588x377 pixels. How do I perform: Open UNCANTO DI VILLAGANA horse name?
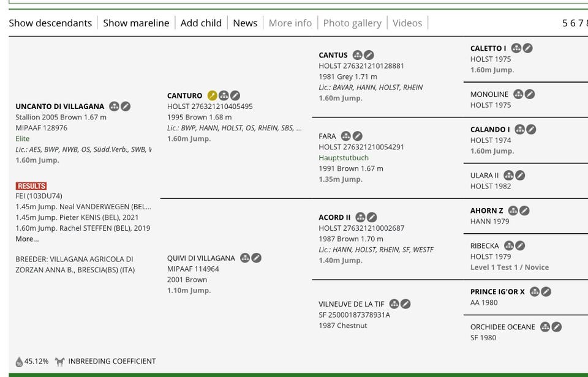pyautogui.click(x=59, y=106)
